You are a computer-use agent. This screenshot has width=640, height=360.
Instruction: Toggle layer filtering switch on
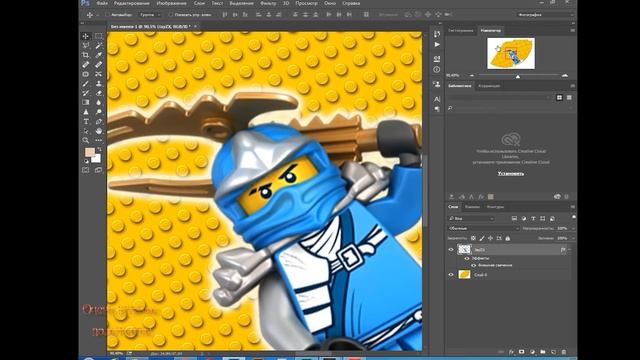coord(573,218)
